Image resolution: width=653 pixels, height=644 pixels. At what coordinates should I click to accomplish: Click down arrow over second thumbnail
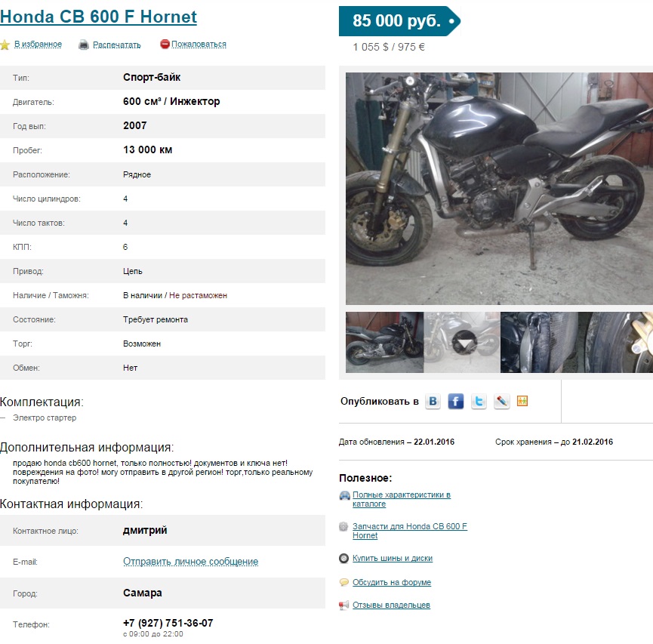(x=464, y=343)
